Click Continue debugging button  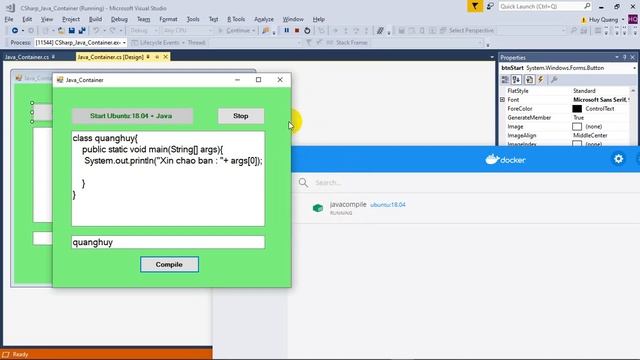coord(236,31)
